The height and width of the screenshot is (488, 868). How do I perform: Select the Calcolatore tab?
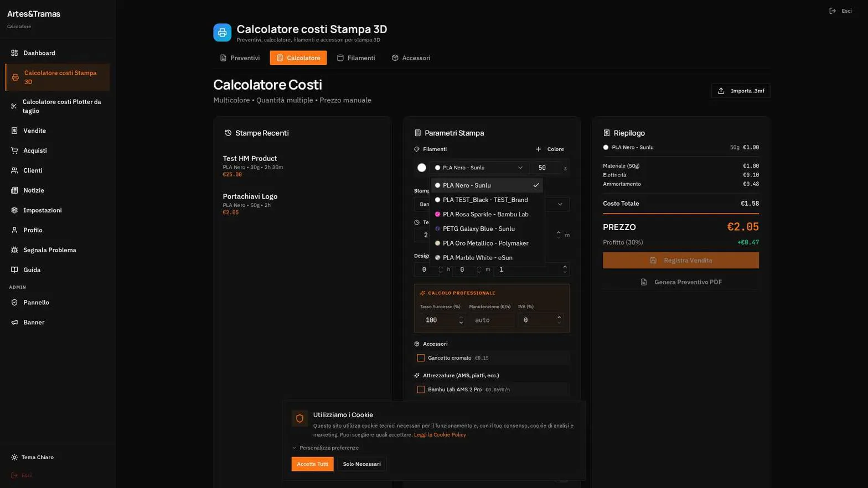(x=298, y=58)
